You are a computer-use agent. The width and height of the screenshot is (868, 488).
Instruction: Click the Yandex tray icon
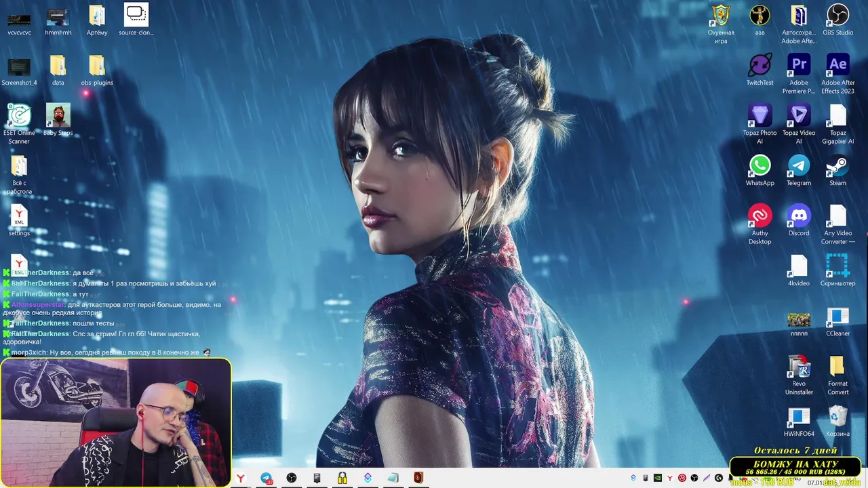[670, 478]
